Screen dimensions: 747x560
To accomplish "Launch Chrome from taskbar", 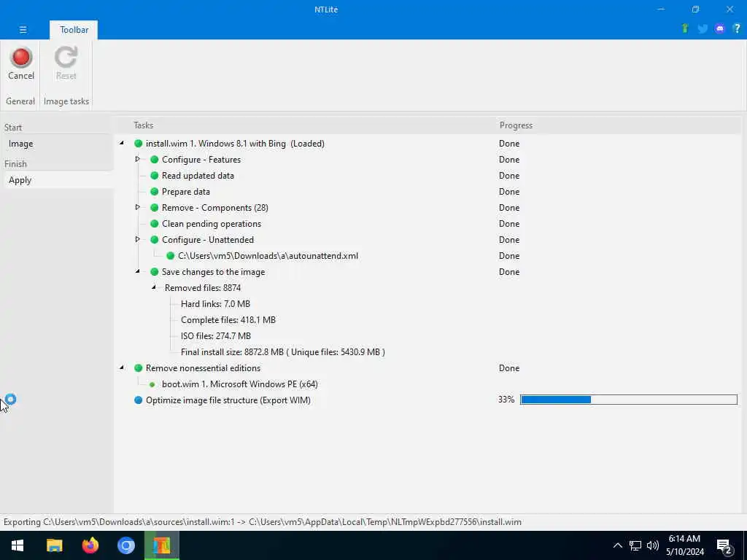I will [126, 545].
